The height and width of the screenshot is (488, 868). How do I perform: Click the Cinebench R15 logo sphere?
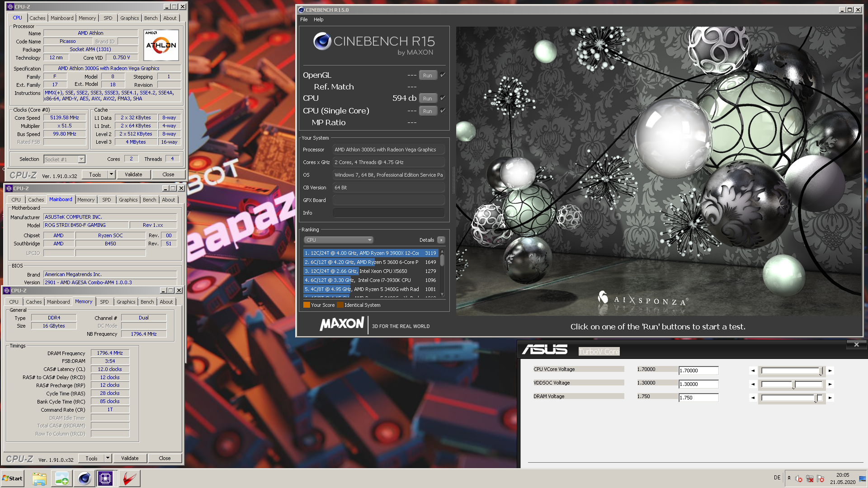pos(322,42)
